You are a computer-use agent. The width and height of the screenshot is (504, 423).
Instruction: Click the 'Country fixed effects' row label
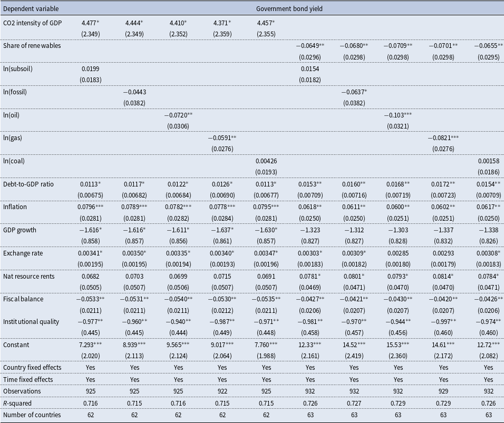[x=32, y=368]
